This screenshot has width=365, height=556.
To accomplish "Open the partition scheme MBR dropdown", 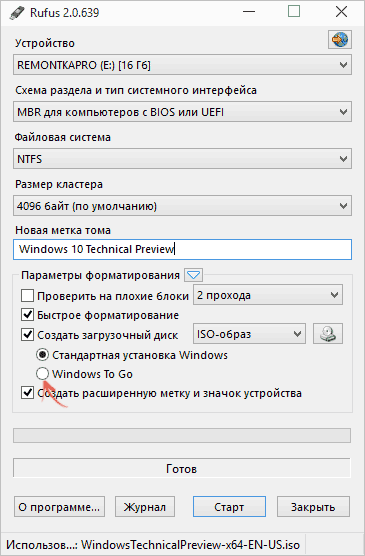I will pyautogui.click(x=182, y=112).
